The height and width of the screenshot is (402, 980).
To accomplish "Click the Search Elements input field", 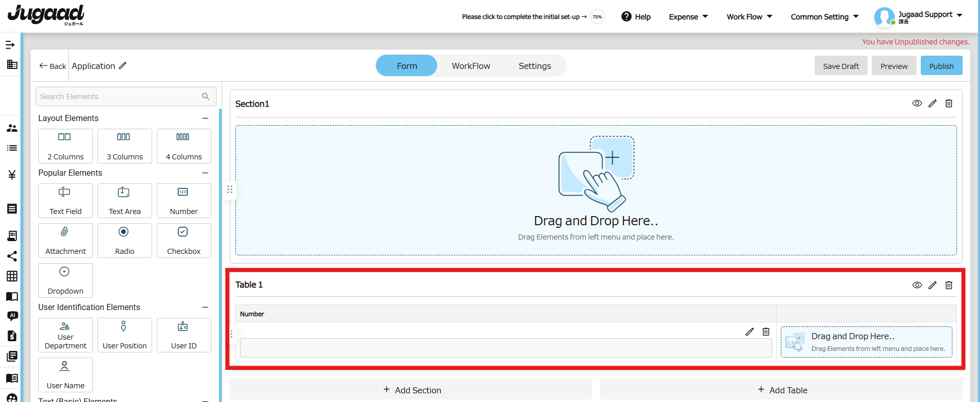I will click(121, 97).
